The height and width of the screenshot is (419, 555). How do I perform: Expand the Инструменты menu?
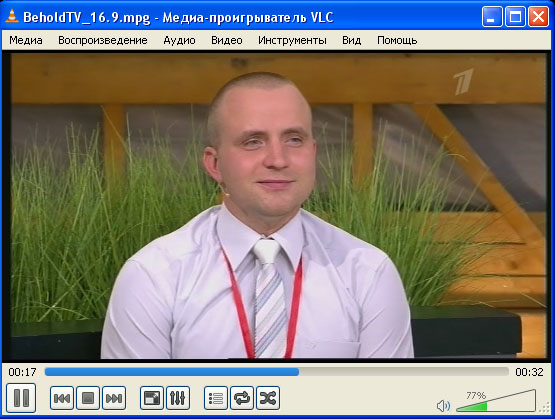[292, 40]
